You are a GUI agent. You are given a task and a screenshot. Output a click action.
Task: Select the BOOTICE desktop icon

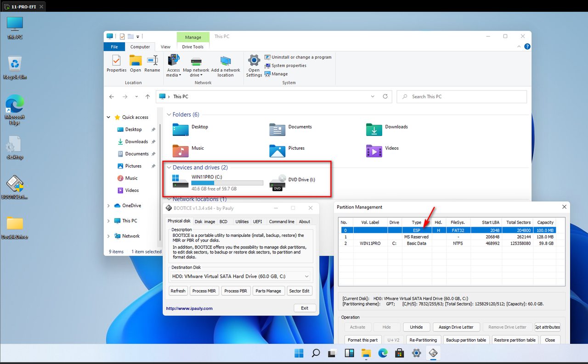pyautogui.click(x=15, y=187)
